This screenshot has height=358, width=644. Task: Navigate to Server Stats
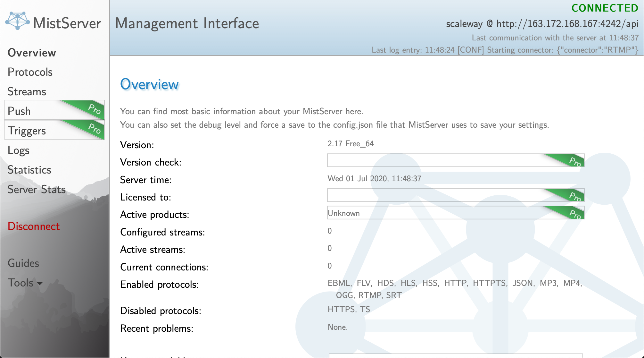(x=37, y=190)
